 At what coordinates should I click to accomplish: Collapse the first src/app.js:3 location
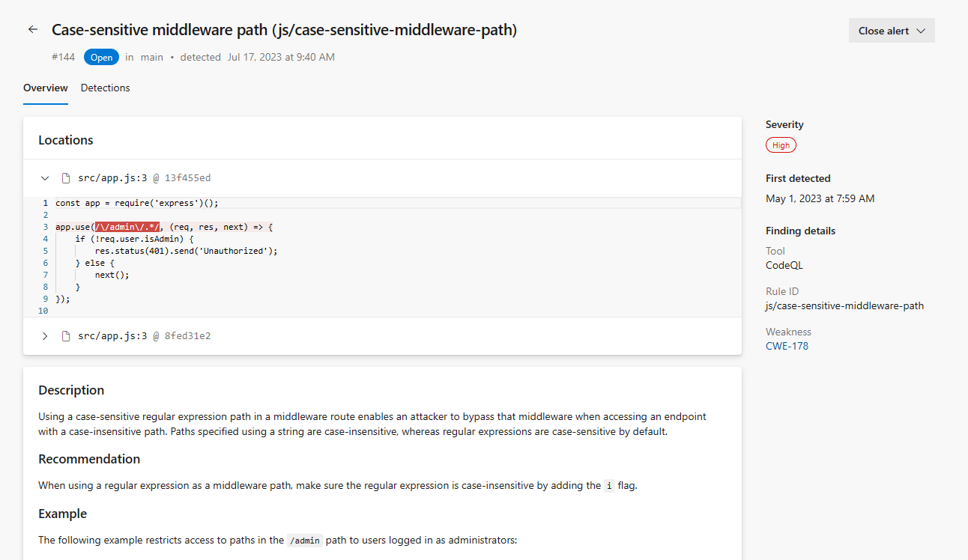pyautogui.click(x=45, y=178)
